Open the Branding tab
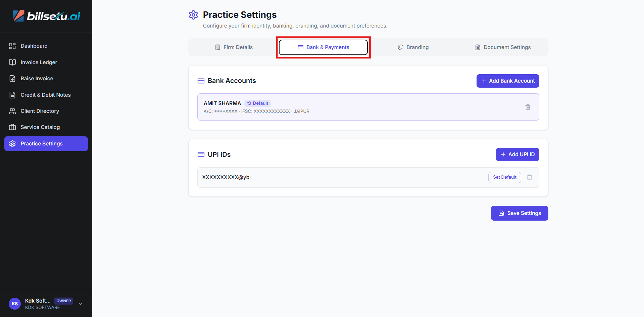 (x=413, y=47)
